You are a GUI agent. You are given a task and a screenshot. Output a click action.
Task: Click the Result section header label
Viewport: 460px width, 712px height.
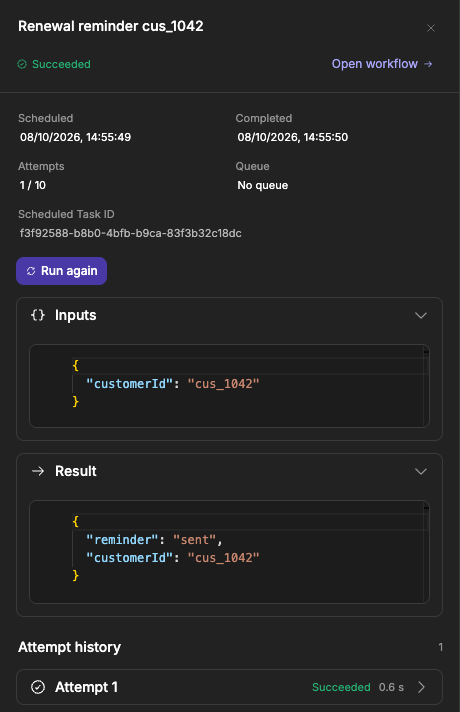tap(76, 471)
